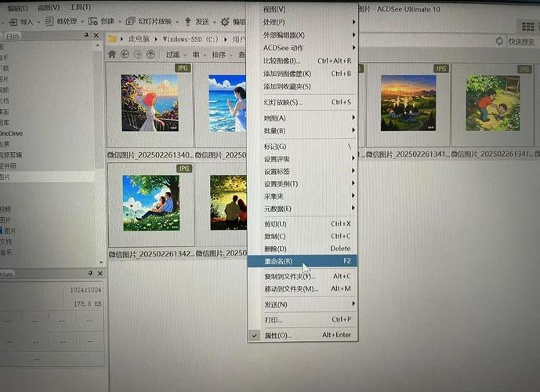The image size is (540, 392).
Task: Navigate back with the left arrow icon
Action: (125, 54)
